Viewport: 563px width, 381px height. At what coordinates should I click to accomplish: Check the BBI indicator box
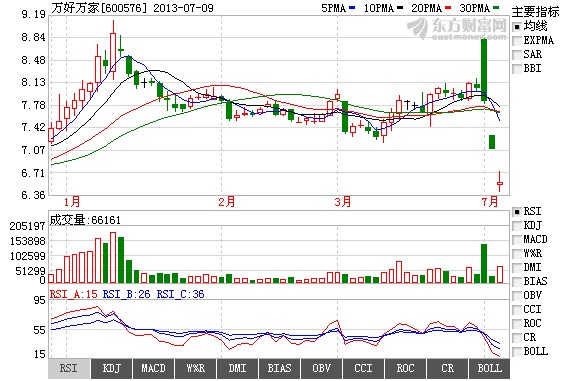pos(517,69)
